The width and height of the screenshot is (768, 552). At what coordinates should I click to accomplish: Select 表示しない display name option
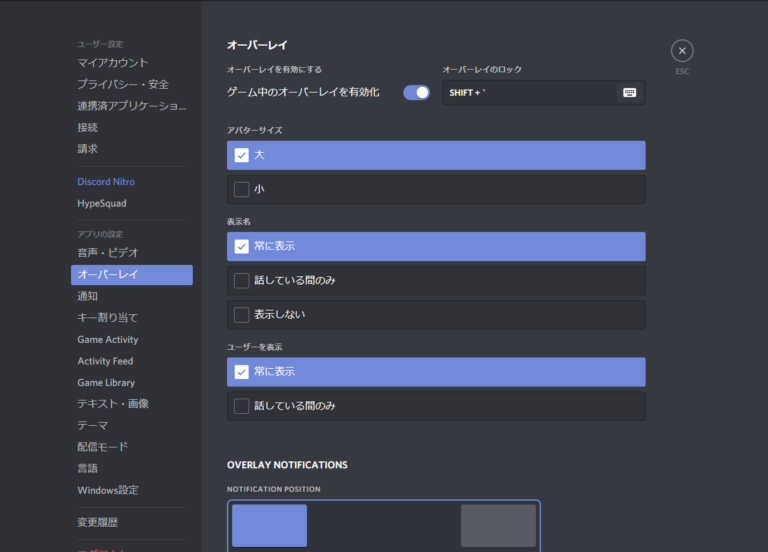[x=242, y=315]
